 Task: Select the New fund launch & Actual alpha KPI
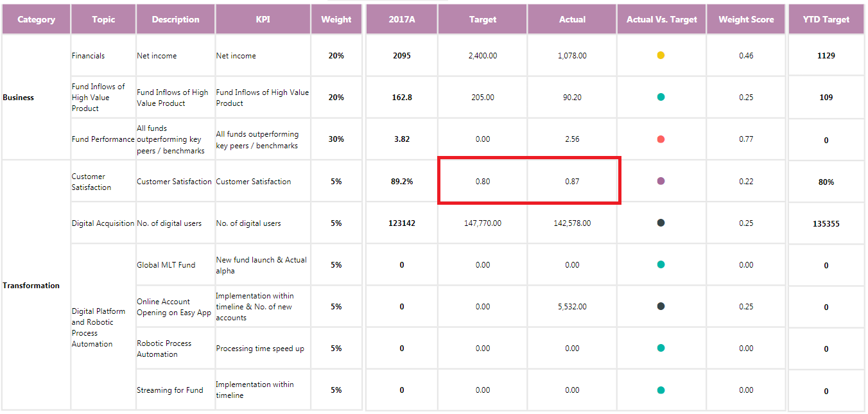point(263,265)
